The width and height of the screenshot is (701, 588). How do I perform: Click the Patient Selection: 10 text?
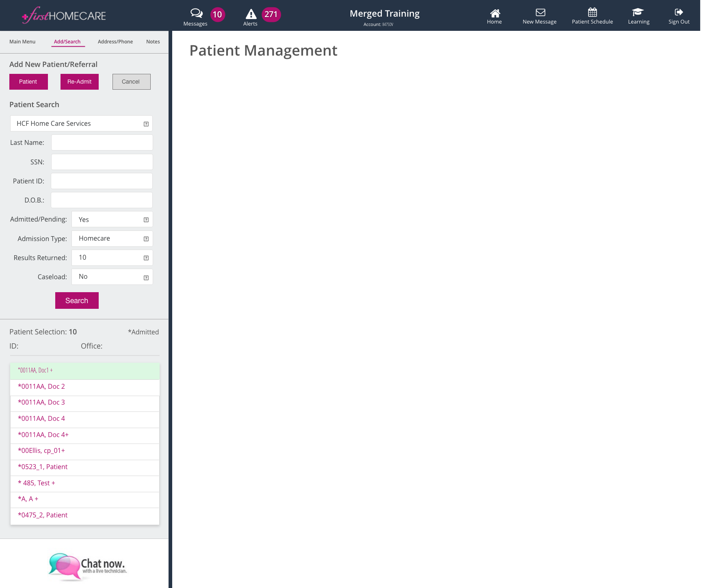[43, 332]
